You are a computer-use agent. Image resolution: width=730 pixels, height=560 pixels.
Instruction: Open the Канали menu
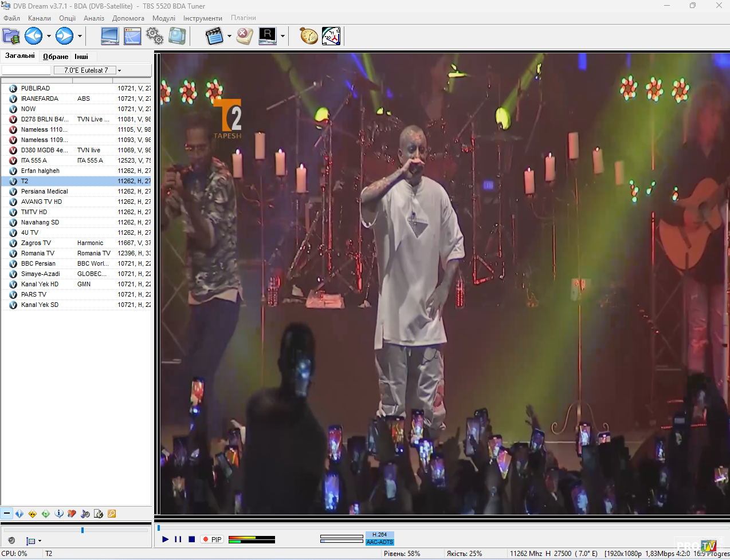(x=40, y=18)
